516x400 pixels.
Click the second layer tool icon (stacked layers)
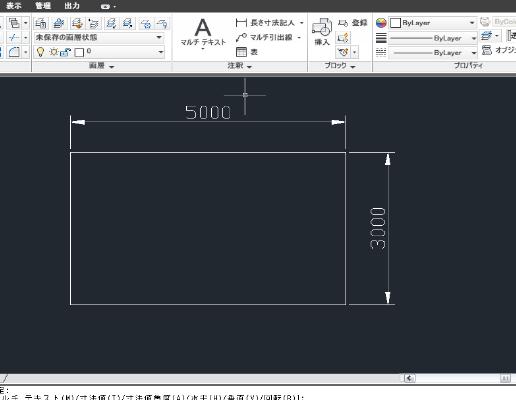59,23
